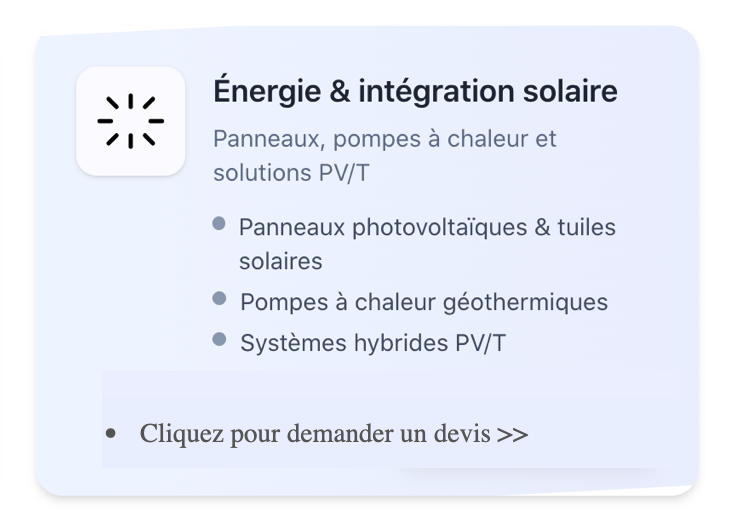This screenshot has height=522, width=730.
Task: Click the >> arrows after devis
Action: pyautogui.click(x=512, y=434)
